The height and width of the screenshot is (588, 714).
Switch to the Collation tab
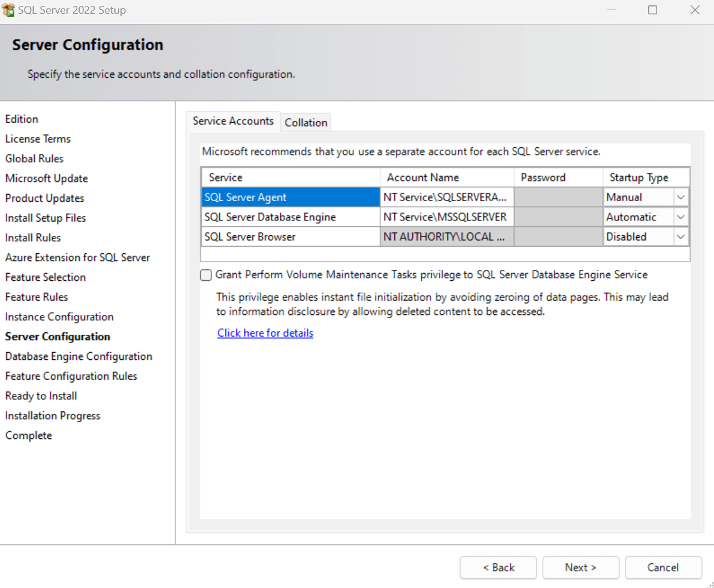click(306, 122)
